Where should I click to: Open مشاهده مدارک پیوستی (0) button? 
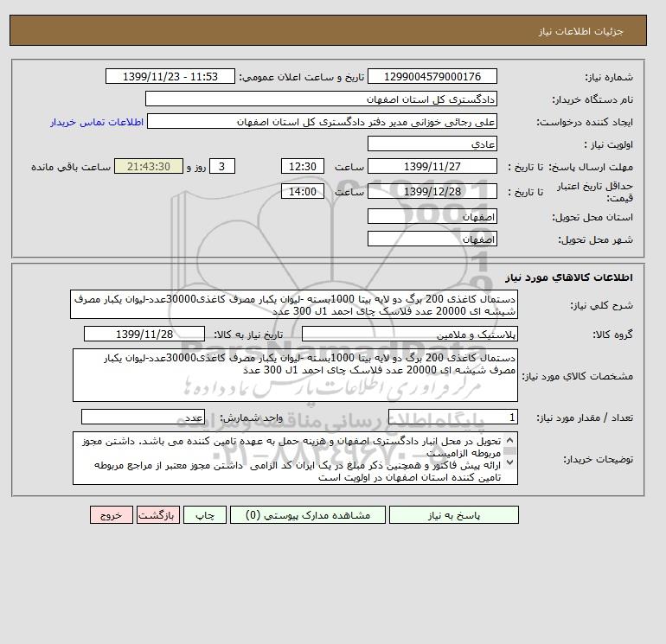(308, 515)
